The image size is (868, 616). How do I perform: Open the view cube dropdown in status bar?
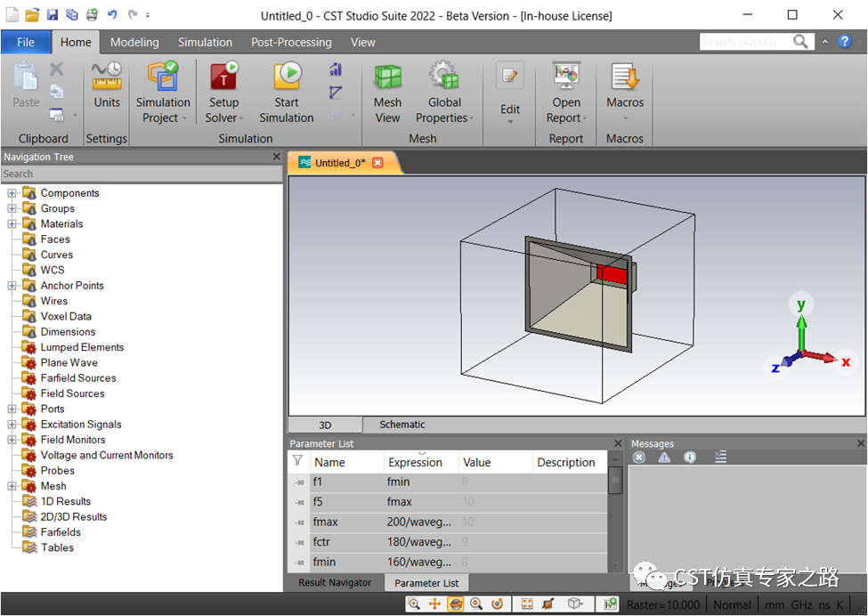pyautogui.click(x=576, y=604)
